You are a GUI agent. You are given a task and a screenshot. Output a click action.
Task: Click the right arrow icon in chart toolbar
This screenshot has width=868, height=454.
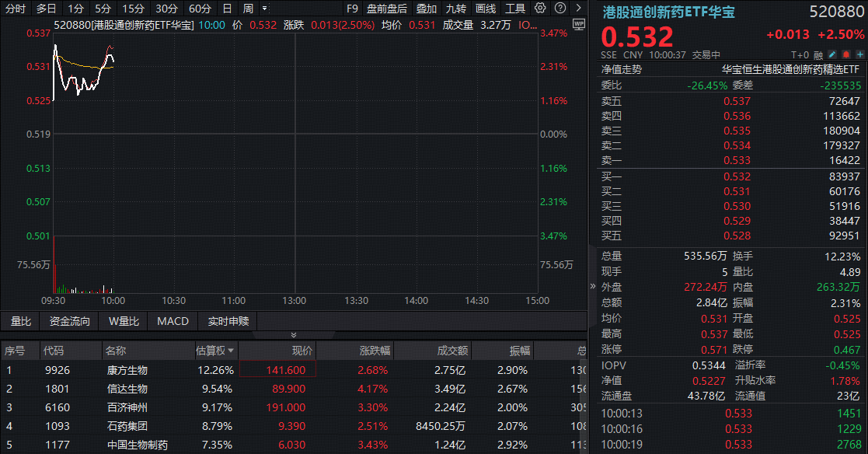577,9
